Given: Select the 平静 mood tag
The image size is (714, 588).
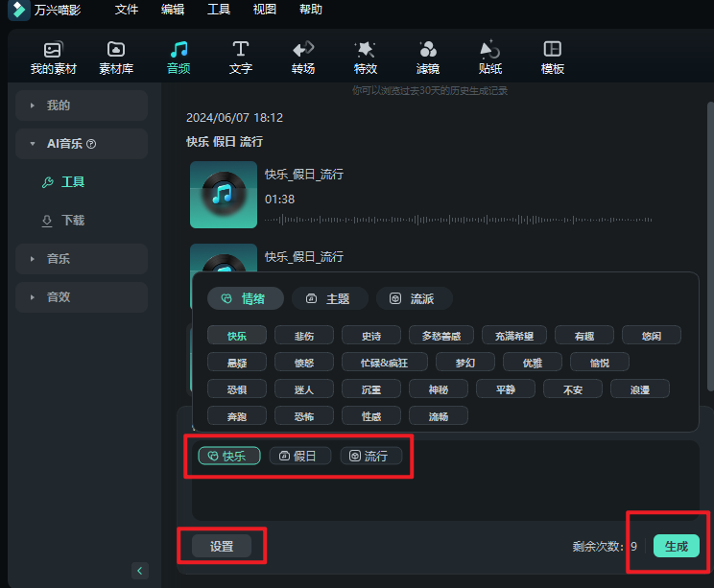Looking at the screenshot, I should [x=506, y=389].
